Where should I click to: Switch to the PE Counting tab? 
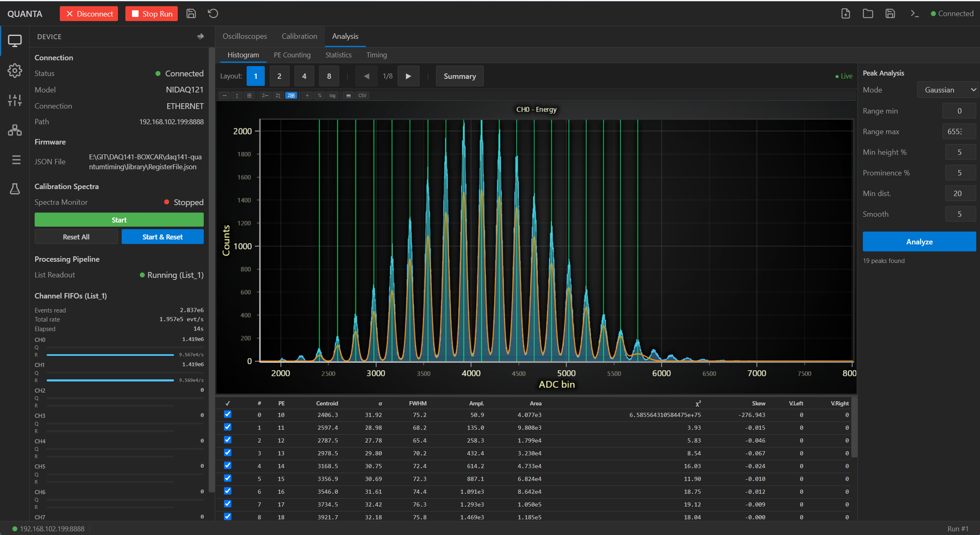coord(292,55)
